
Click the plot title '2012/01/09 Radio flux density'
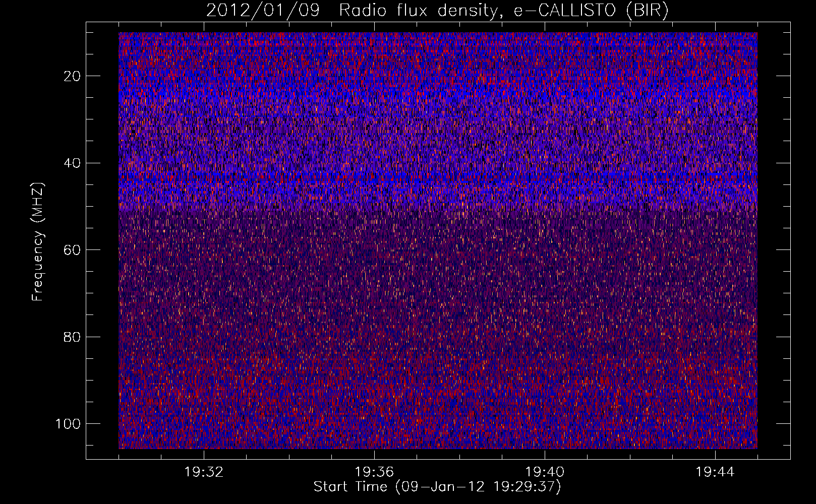pos(437,11)
